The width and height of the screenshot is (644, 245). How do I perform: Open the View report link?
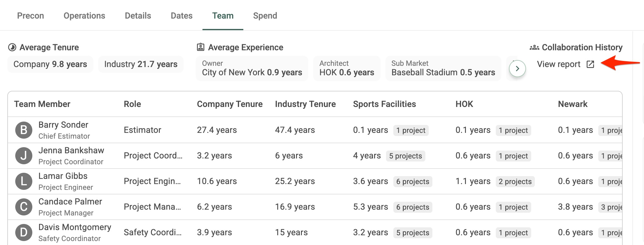pos(566,64)
